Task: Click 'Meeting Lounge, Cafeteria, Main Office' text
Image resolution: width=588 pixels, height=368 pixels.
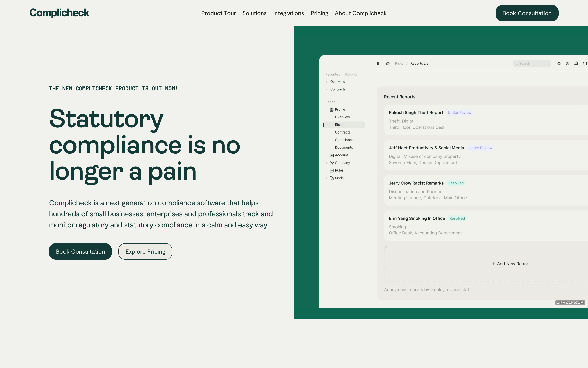Action: point(428,198)
